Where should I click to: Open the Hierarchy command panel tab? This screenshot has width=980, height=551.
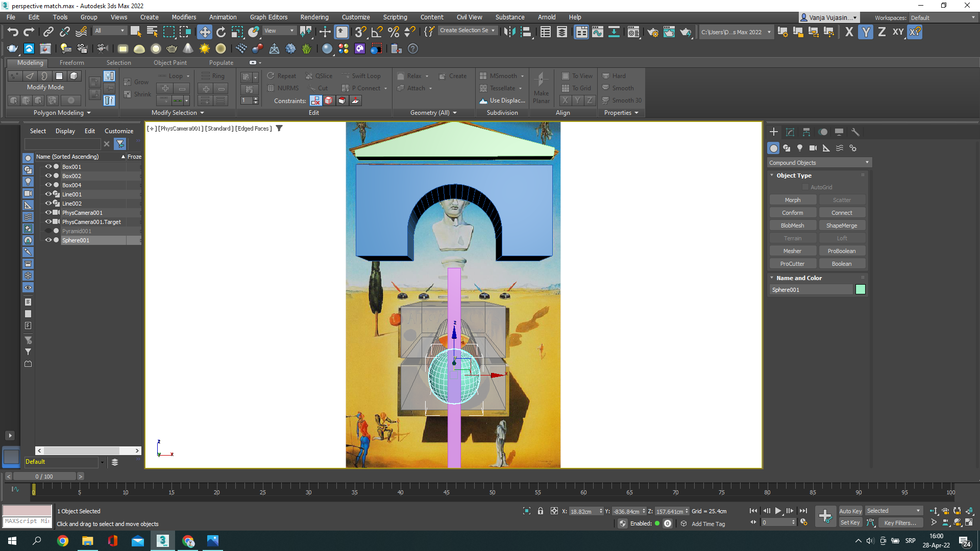tap(806, 132)
